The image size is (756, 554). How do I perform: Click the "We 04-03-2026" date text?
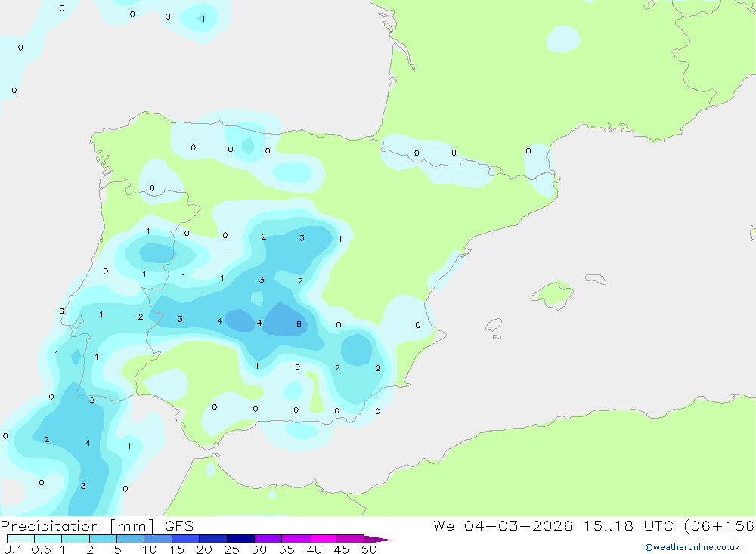pyautogui.click(x=503, y=526)
